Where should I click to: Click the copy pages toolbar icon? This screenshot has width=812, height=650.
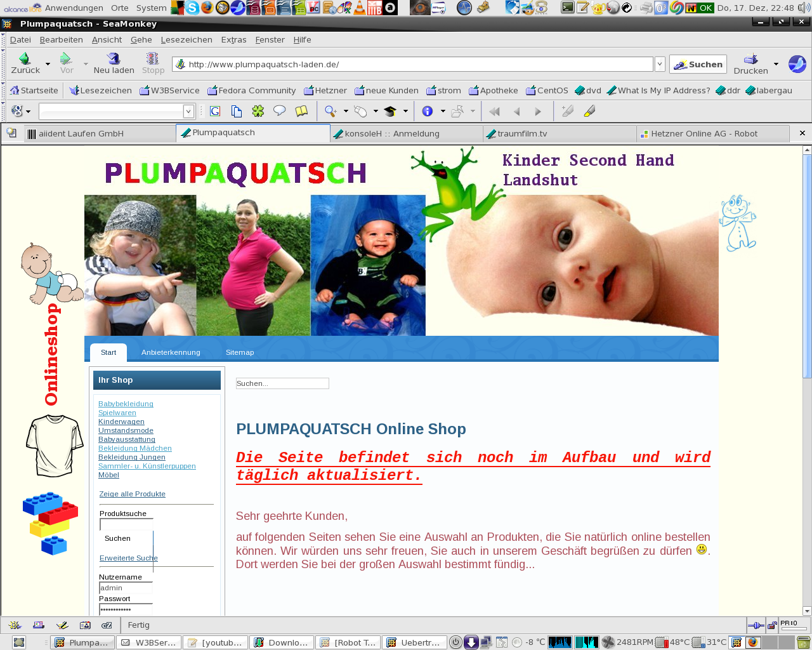click(237, 111)
